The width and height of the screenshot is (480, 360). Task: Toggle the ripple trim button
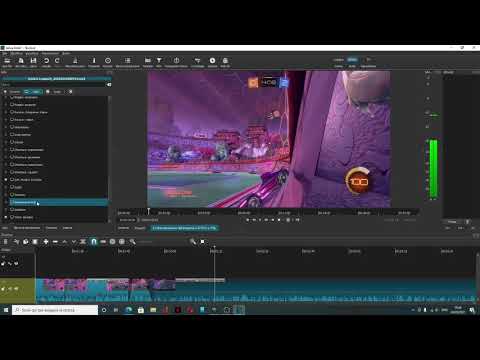(113, 242)
